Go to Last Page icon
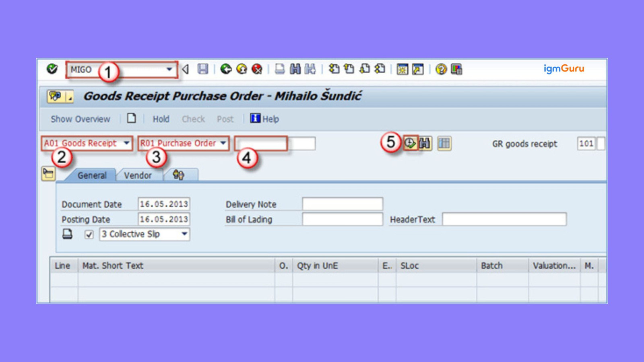The width and height of the screenshot is (644, 362). point(380,69)
